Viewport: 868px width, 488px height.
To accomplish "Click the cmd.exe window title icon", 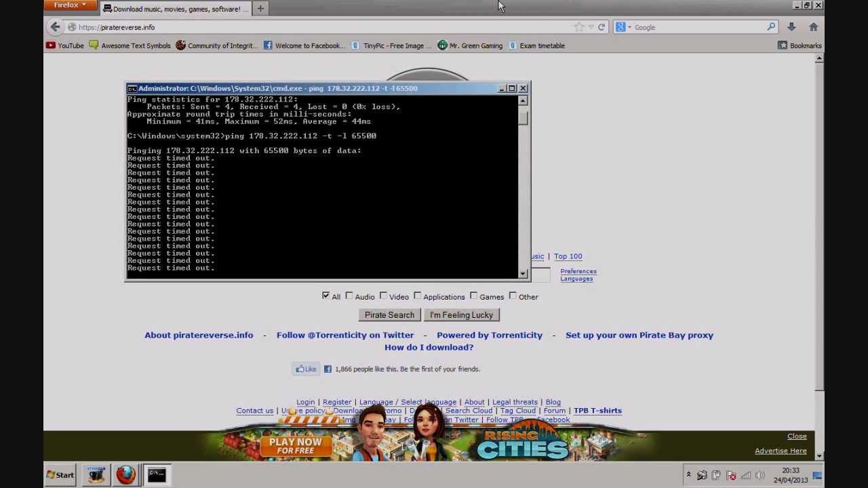I will pyautogui.click(x=132, y=88).
